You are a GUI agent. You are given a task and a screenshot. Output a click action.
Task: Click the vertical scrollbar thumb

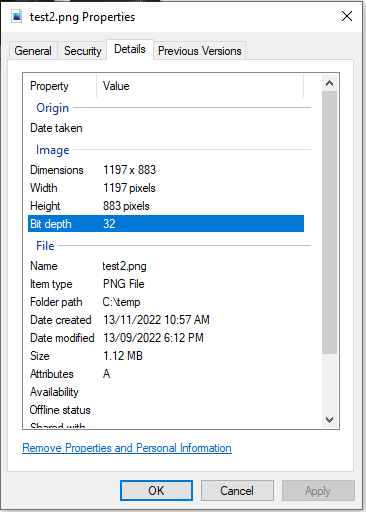tap(329, 222)
